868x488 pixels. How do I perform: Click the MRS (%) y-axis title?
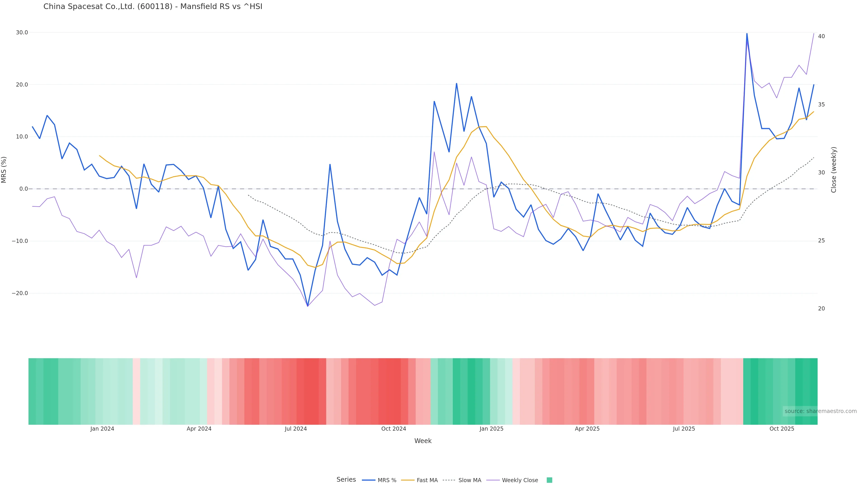pos(4,169)
